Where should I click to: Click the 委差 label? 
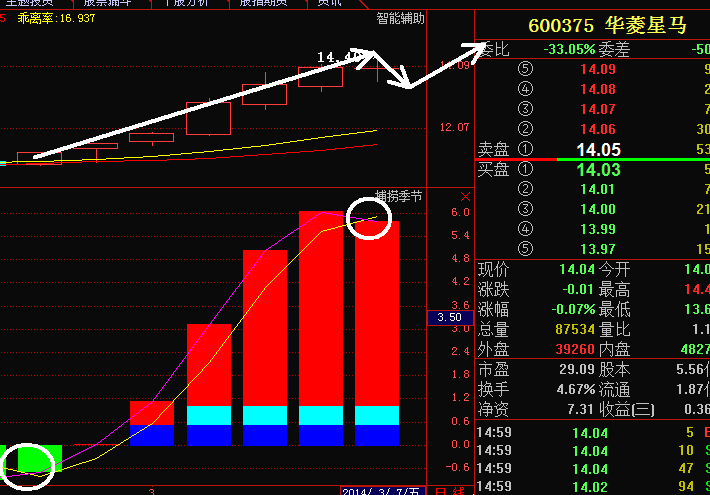(x=614, y=49)
